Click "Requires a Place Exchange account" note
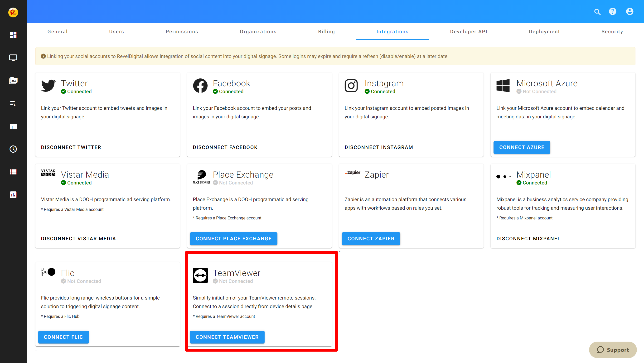 227,218
